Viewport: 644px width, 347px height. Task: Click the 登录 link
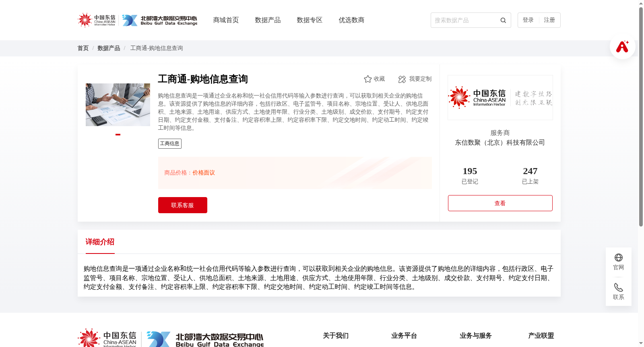point(528,20)
